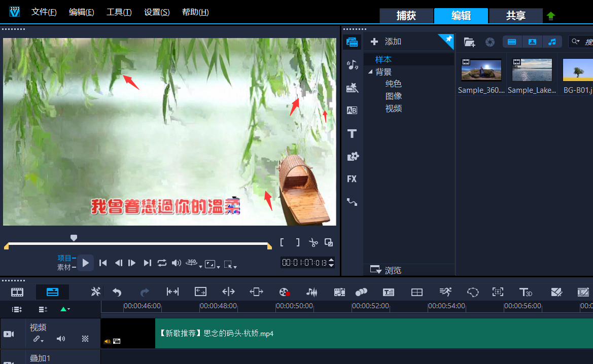Open the 360 video dropdown
This screenshot has width=593, height=364.
coord(193,263)
